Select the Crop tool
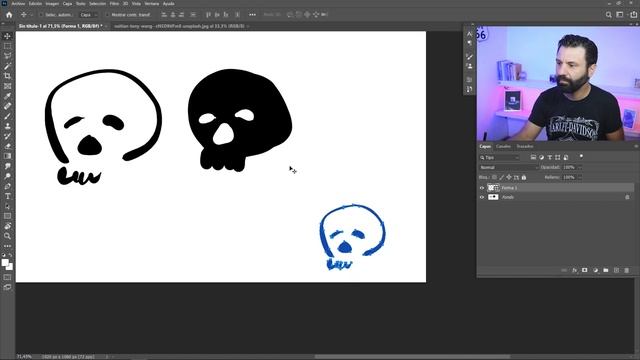 tap(7, 76)
